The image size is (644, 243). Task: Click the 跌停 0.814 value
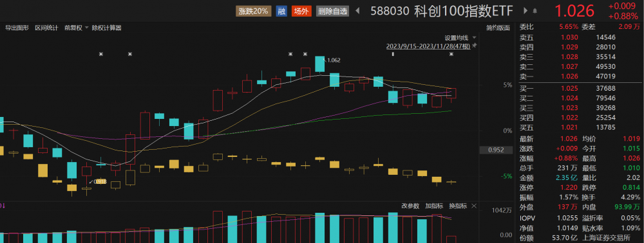tap(632, 188)
